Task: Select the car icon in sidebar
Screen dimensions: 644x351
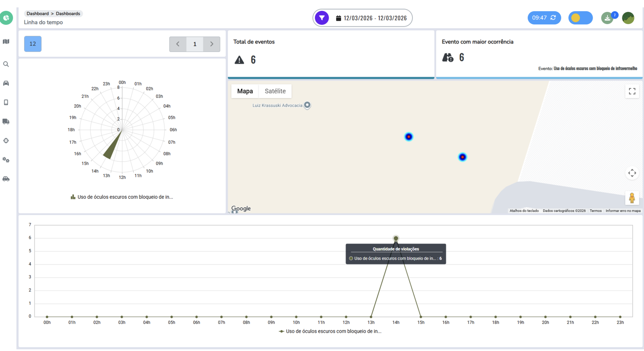Action: pos(6,83)
